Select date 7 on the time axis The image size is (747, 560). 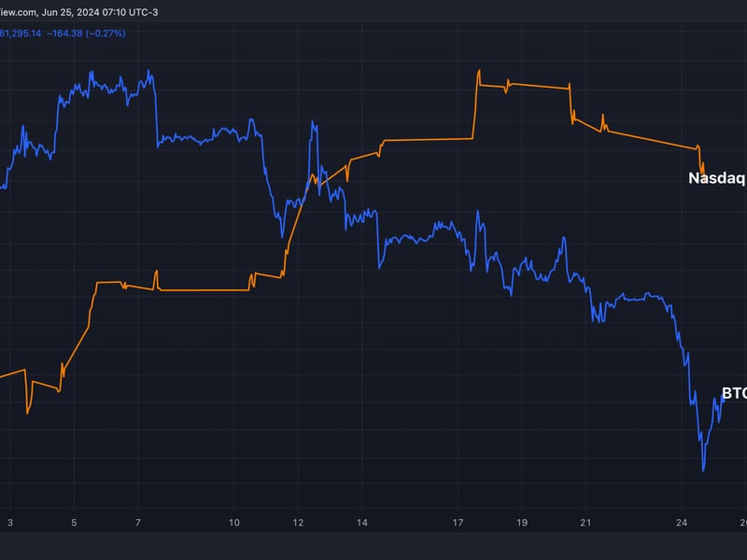(138, 523)
